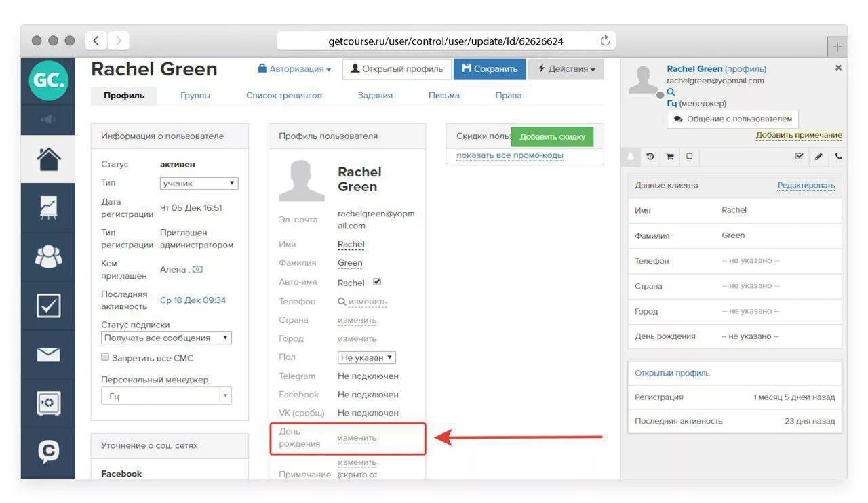Image resolution: width=868 pixels, height=503 pixels.
Task: Click the phone call icon in side panel
Action: (838, 156)
